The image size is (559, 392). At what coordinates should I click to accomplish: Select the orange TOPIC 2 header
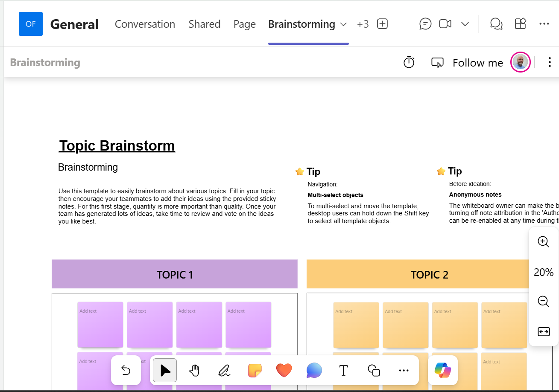coord(430,274)
